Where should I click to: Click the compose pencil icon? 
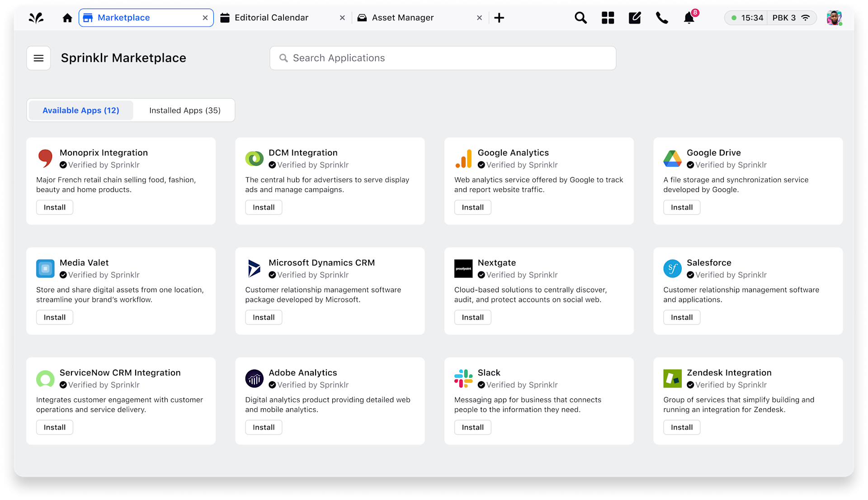(635, 18)
